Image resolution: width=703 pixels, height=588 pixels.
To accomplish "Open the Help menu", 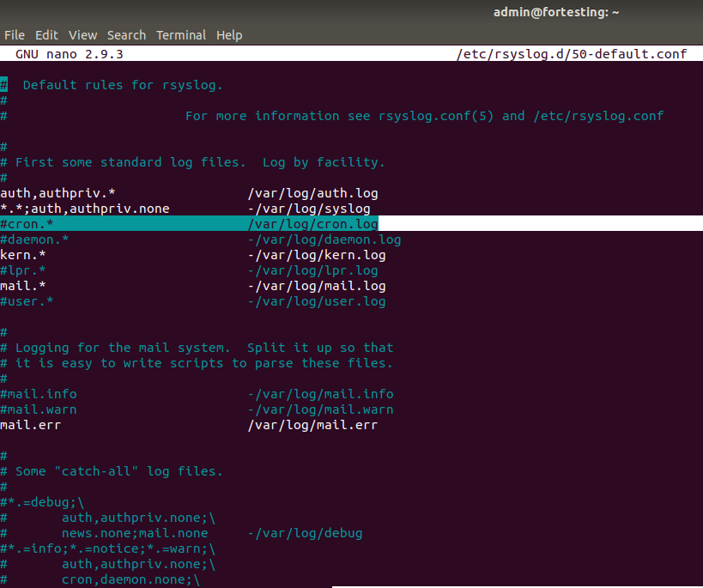I will coord(229,35).
